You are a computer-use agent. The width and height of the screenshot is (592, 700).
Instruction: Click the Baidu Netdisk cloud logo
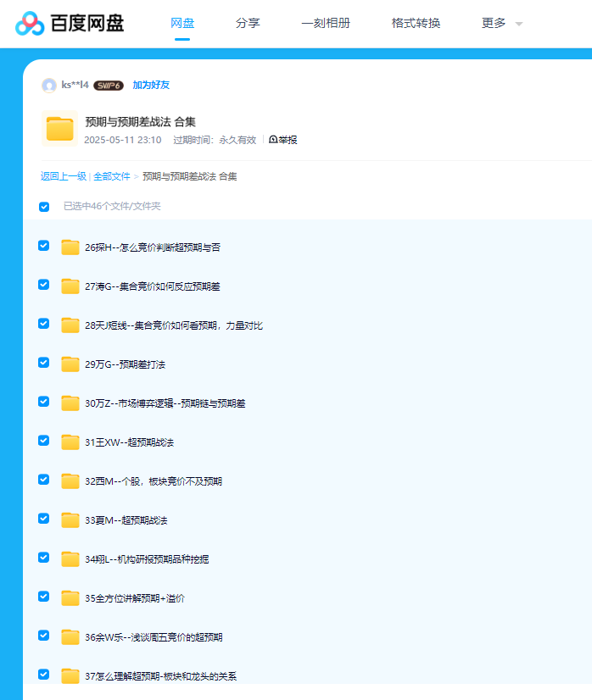pyautogui.click(x=30, y=24)
